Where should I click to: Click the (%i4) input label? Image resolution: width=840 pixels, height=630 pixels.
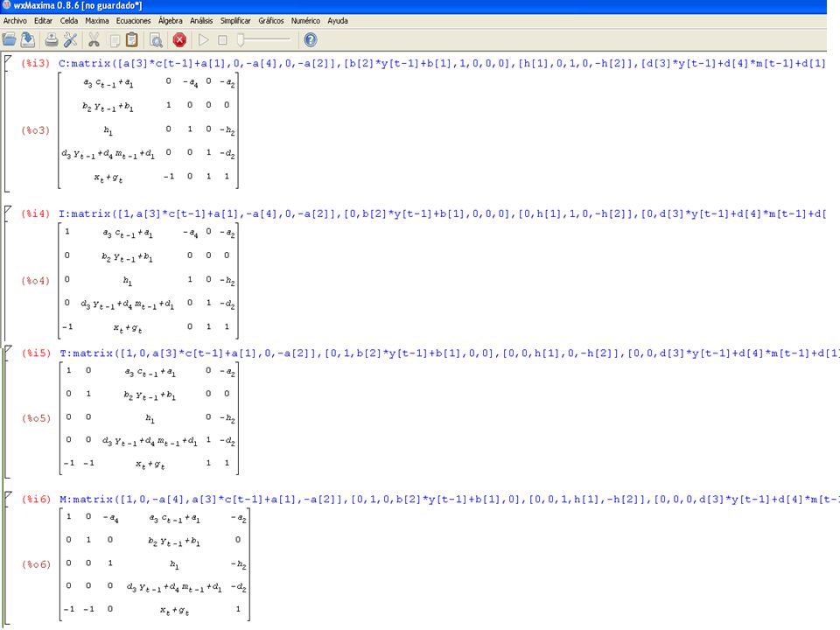(x=35, y=213)
